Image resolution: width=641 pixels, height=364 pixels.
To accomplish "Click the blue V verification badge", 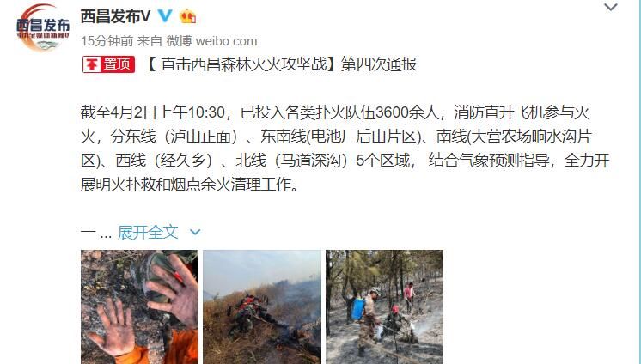I will click(x=165, y=16).
